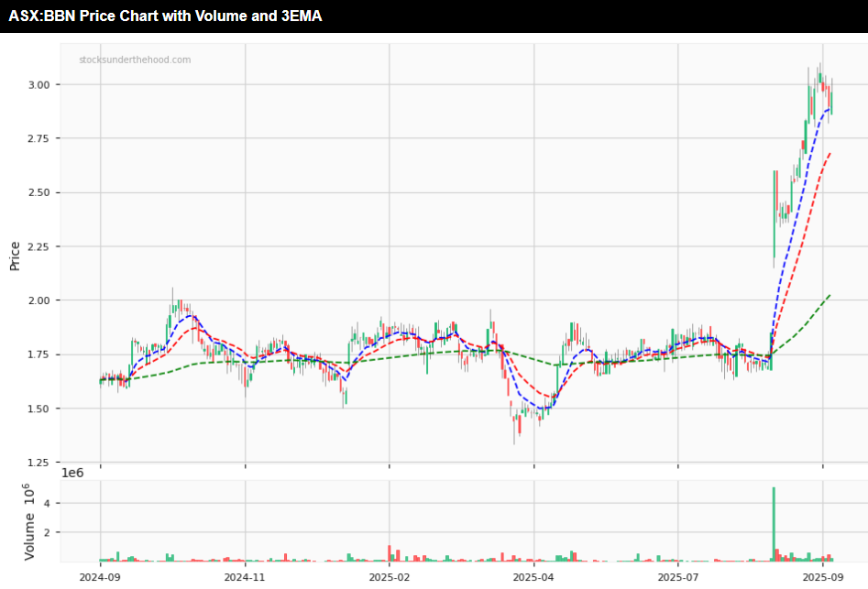Jump to the 2024-11 date label
868x589 pixels.
(245, 578)
